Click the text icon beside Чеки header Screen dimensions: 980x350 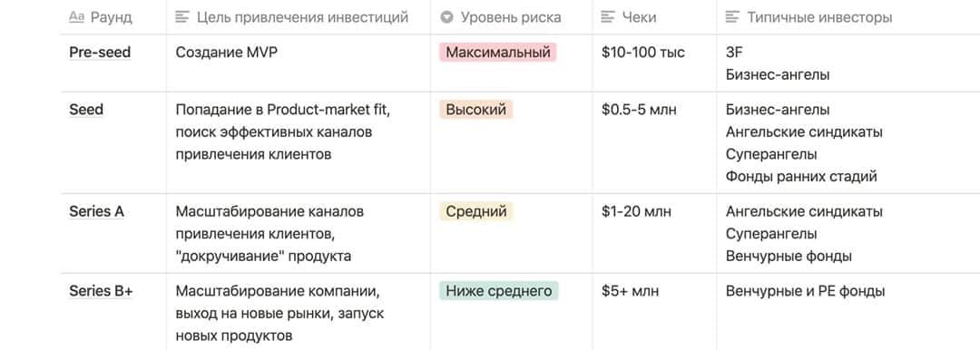click(x=607, y=17)
